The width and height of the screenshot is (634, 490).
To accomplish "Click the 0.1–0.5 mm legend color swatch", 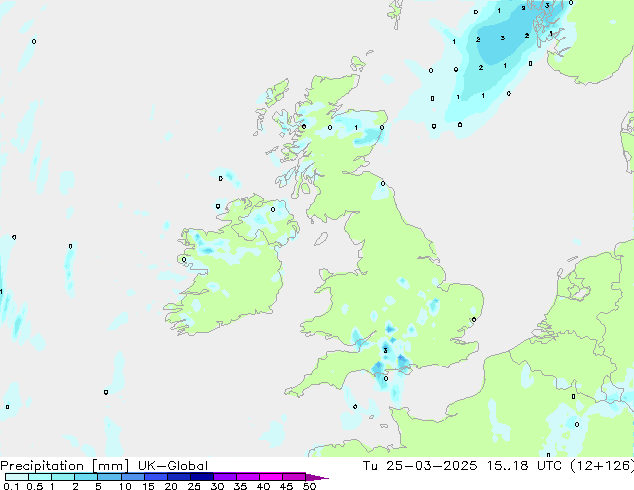I will (17, 477).
